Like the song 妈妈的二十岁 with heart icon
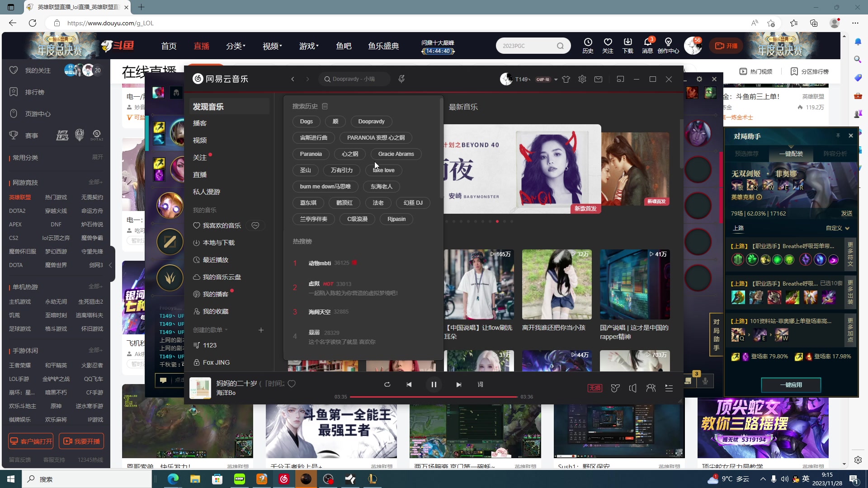Image resolution: width=868 pixels, height=488 pixels. [x=292, y=384]
